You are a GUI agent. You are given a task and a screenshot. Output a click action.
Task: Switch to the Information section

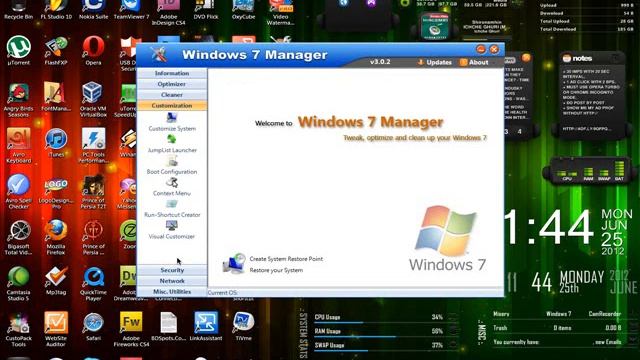point(172,73)
